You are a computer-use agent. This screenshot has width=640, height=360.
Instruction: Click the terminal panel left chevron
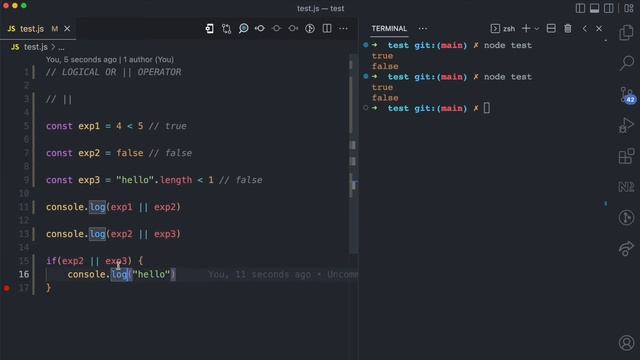coord(584,29)
